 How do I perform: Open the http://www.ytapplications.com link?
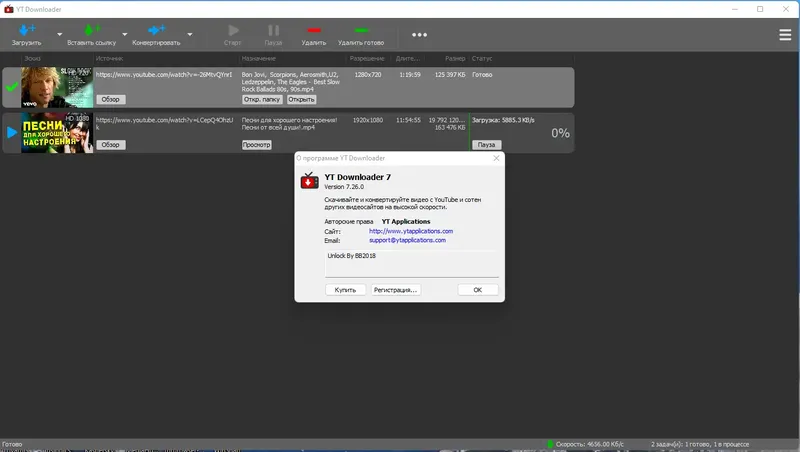[x=411, y=231]
